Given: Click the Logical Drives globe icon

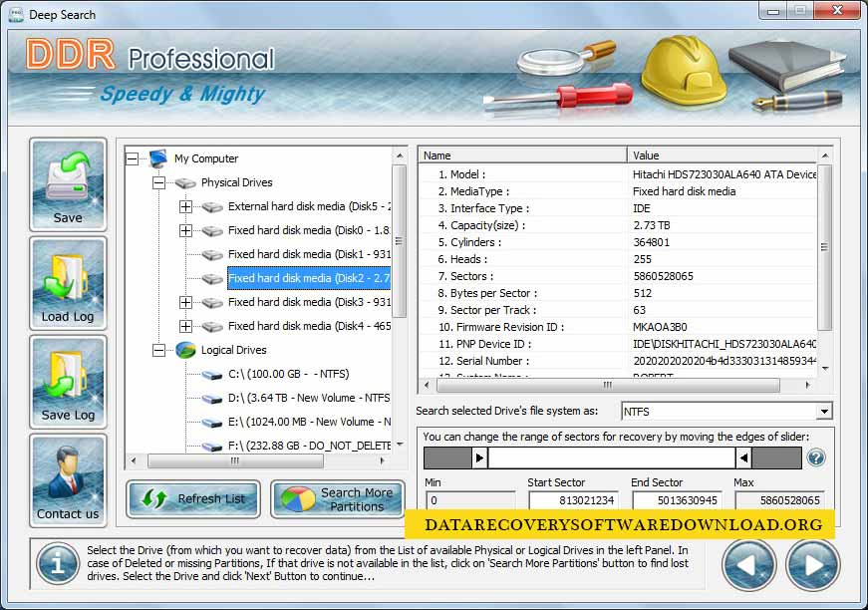Looking at the screenshot, I should point(185,350).
